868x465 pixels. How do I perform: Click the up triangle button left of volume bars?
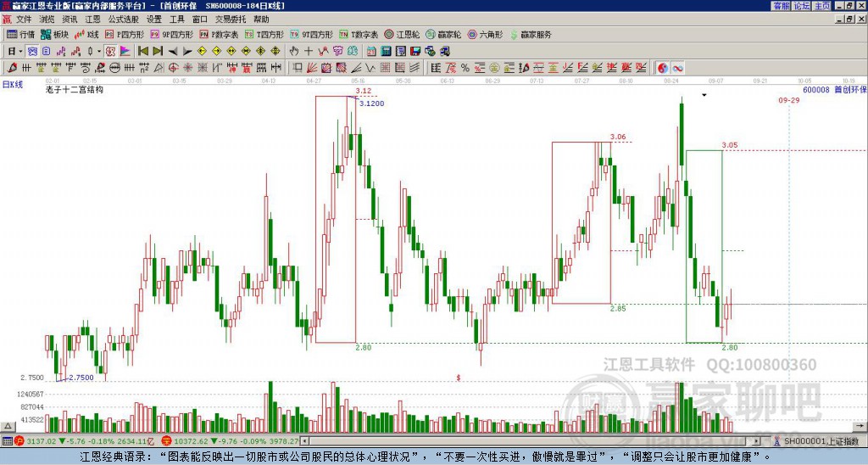pyautogui.click(x=8, y=426)
